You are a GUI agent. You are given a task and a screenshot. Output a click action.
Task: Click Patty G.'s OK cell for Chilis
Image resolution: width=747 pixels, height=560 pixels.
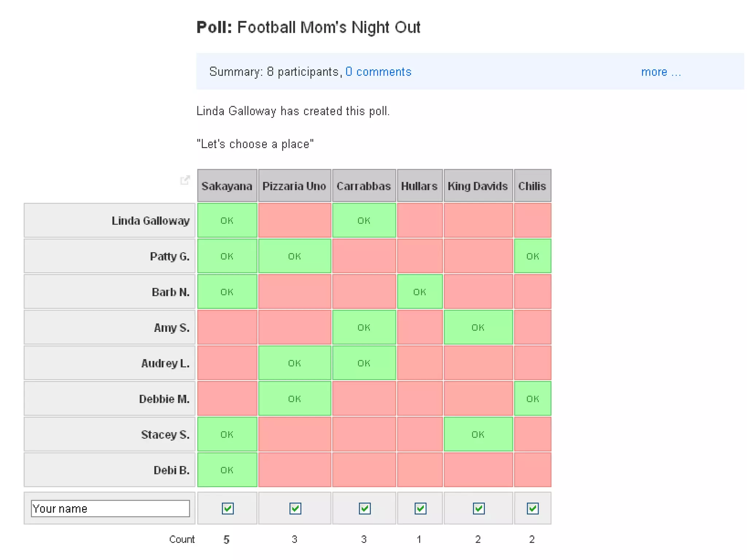point(533,256)
